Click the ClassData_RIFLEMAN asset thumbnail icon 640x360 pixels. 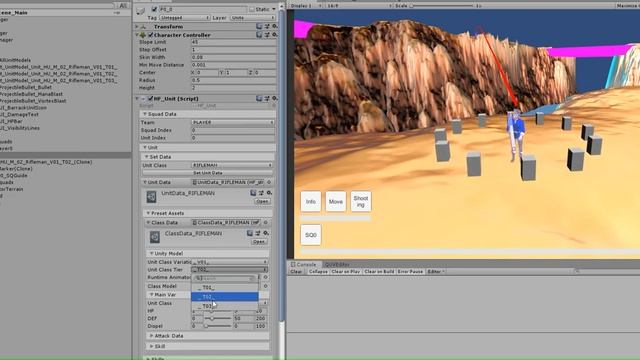pos(155,237)
